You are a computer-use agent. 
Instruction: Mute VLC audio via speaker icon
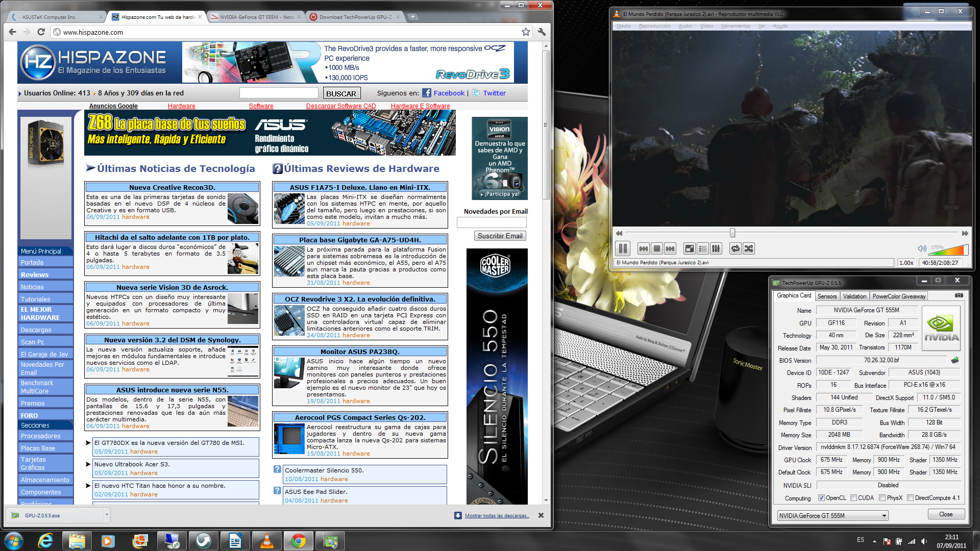(921, 248)
